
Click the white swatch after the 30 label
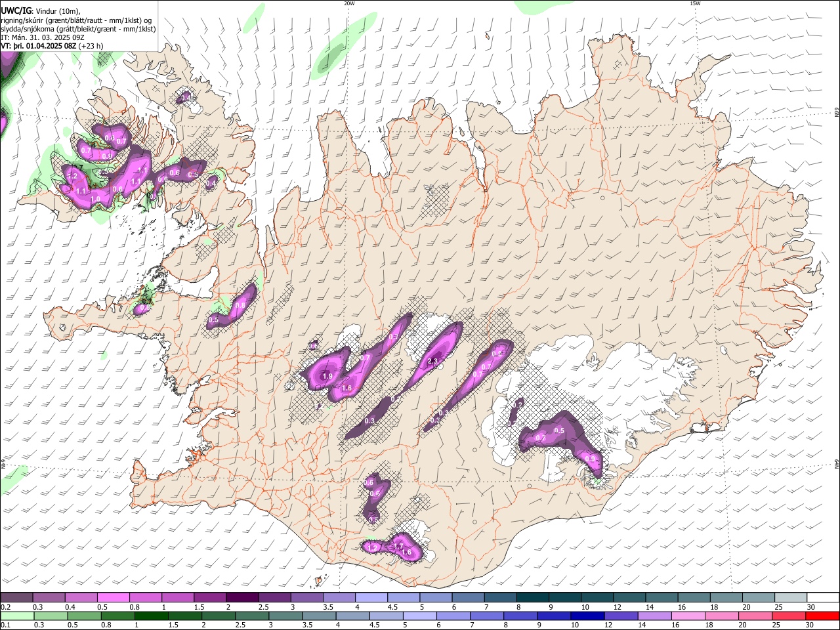pos(823,597)
